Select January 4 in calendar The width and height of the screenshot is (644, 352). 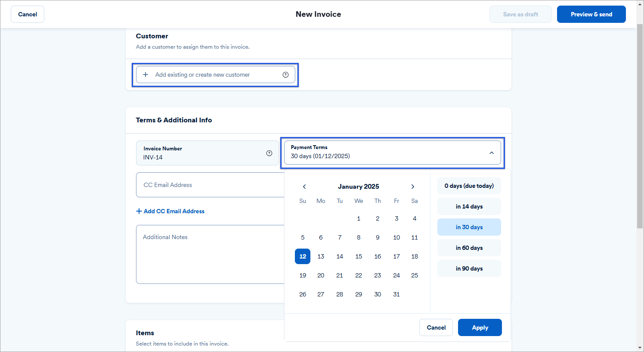[x=415, y=218]
